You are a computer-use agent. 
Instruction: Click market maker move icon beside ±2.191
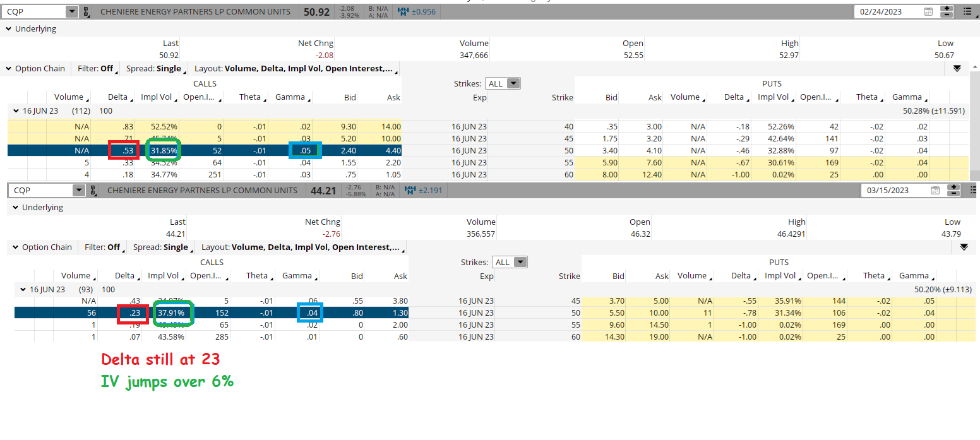pos(411,190)
